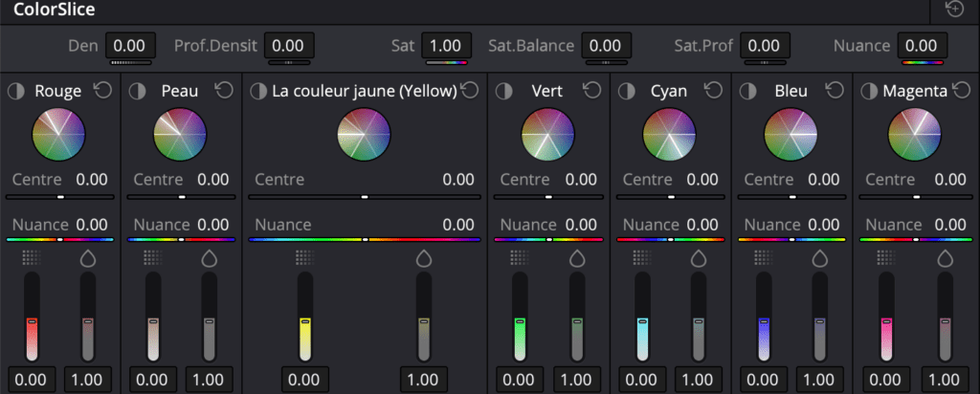
Task: Reset the Bleu slice
Action: 835,91
